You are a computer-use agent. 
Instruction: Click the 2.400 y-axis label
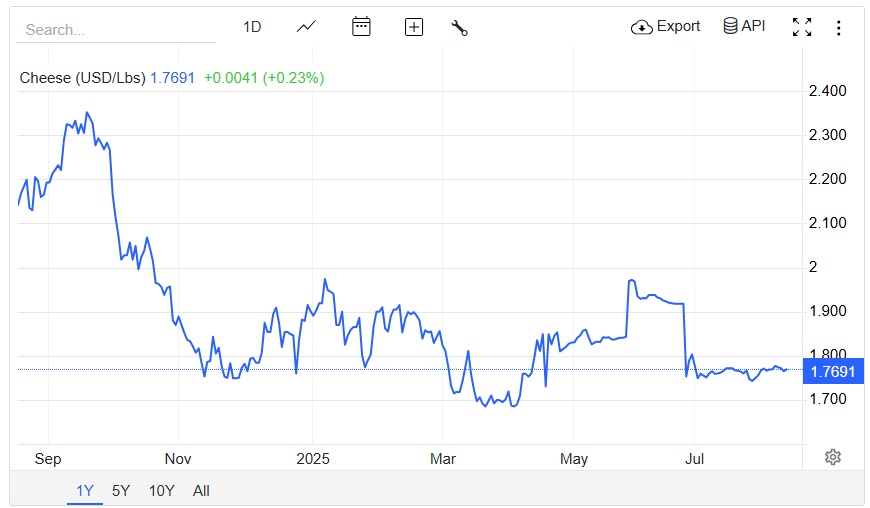tap(827, 91)
